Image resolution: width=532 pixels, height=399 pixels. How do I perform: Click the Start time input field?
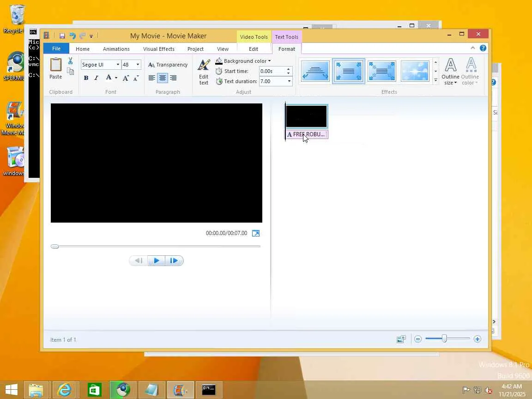(272, 71)
